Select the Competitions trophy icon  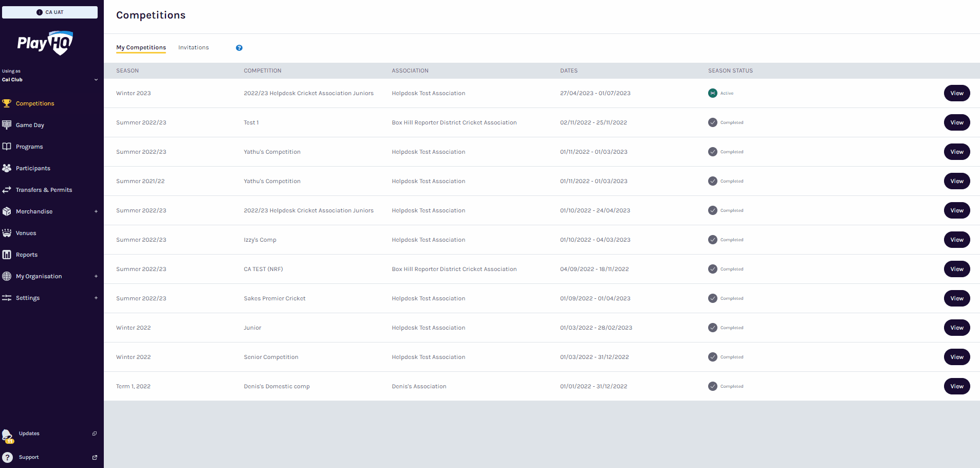7,103
